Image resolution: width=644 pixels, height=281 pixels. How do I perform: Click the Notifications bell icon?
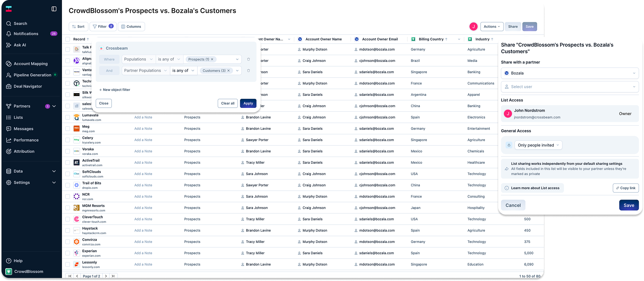pyautogui.click(x=9, y=34)
